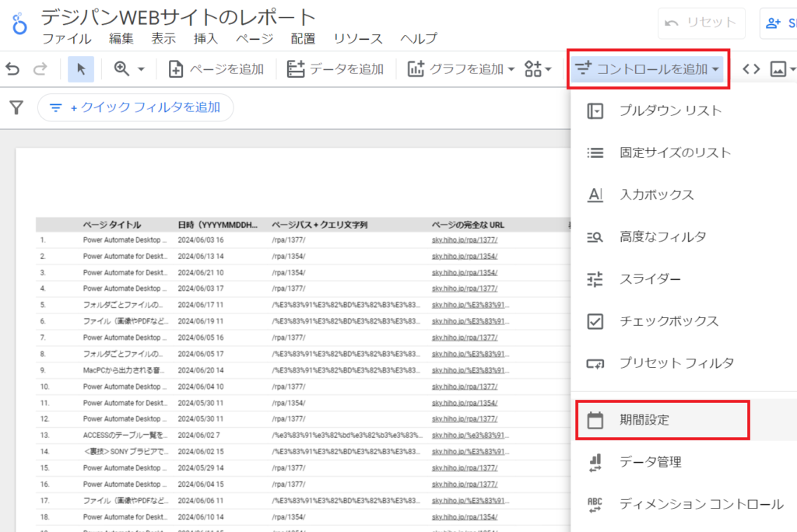Choose スライダー from control menu
797x532 pixels.
650,279
